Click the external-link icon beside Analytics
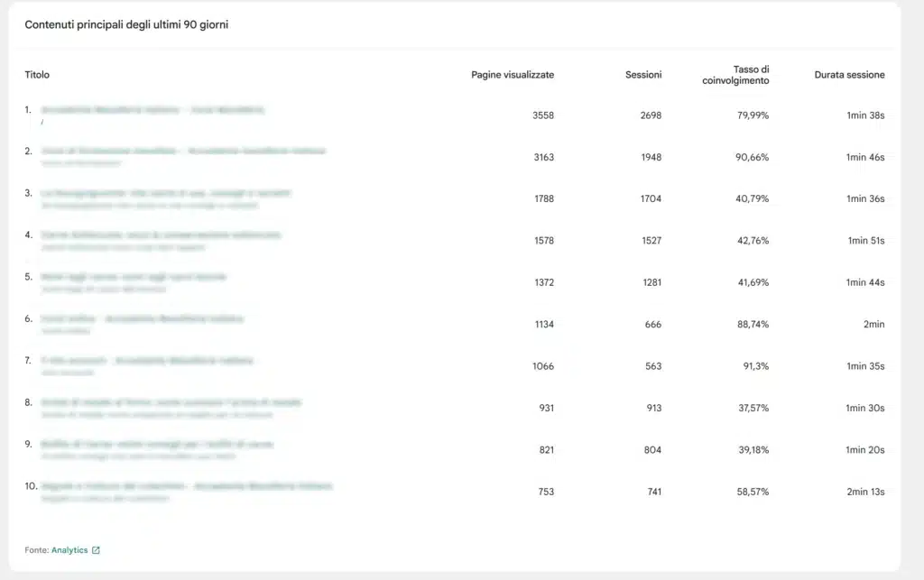Image resolution: width=924 pixels, height=580 pixels. [x=95, y=549]
